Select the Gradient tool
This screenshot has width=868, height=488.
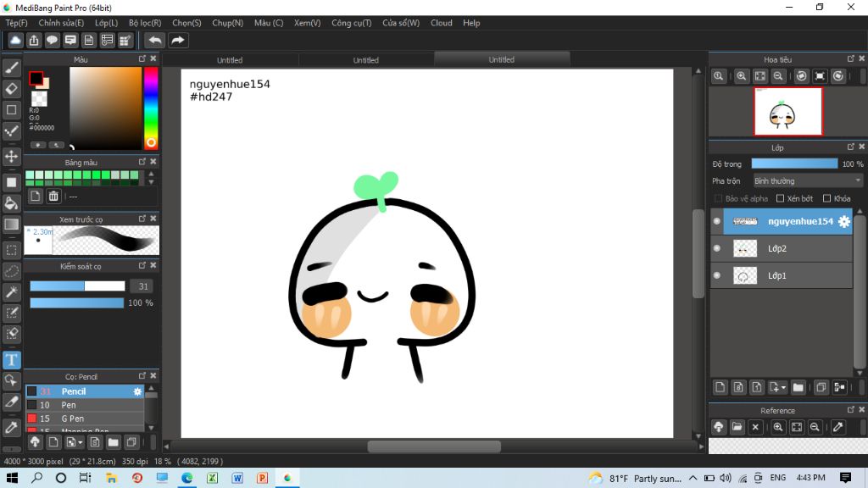point(12,224)
